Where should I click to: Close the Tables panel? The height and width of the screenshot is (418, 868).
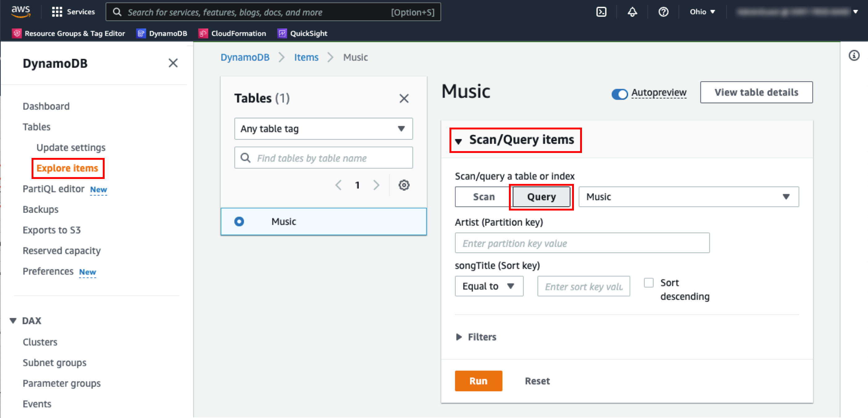pyautogui.click(x=404, y=98)
